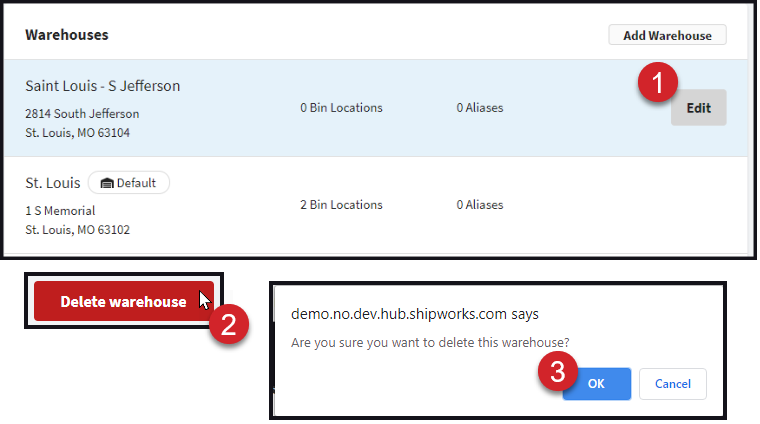The height and width of the screenshot is (424, 760).
Task: Click the 1 S Memorial address
Action: point(60,211)
